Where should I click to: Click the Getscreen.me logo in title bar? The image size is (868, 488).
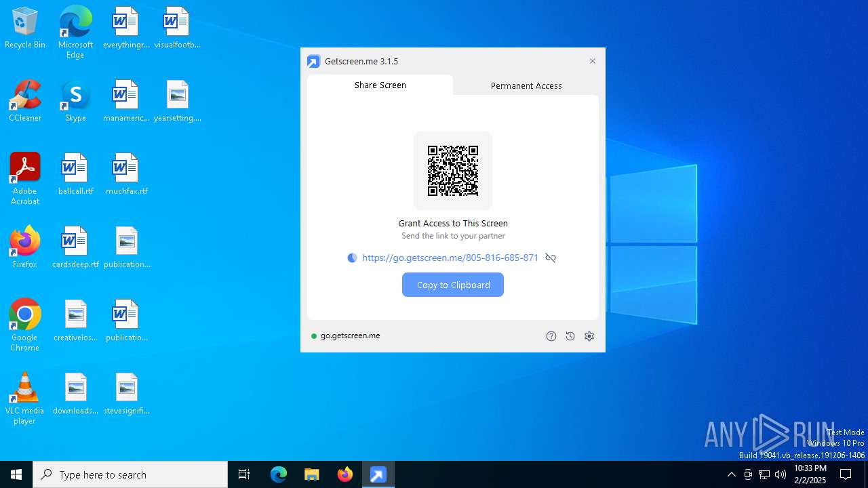(x=313, y=61)
